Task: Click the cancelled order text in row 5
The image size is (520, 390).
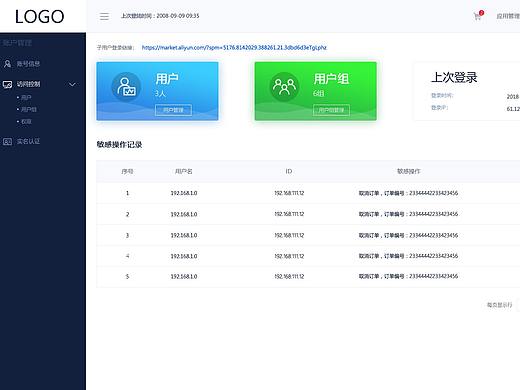Action: (x=408, y=276)
